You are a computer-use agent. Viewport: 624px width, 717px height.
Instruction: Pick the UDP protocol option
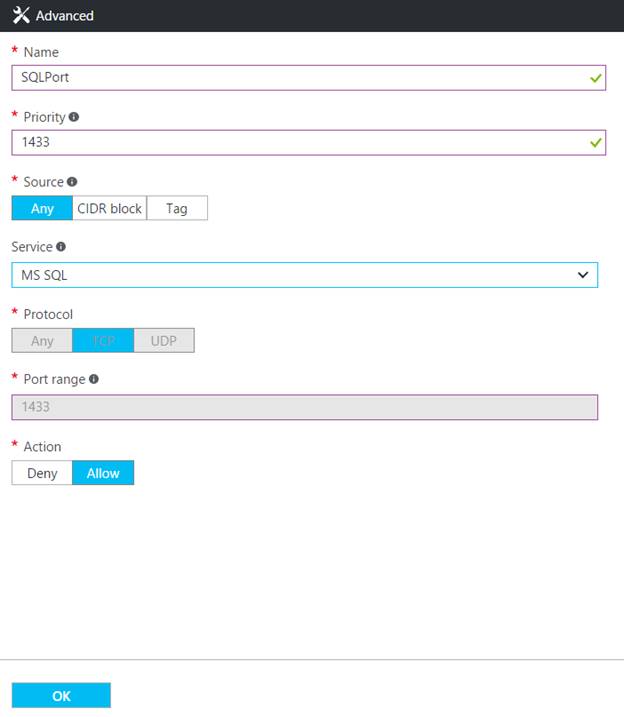pos(164,341)
